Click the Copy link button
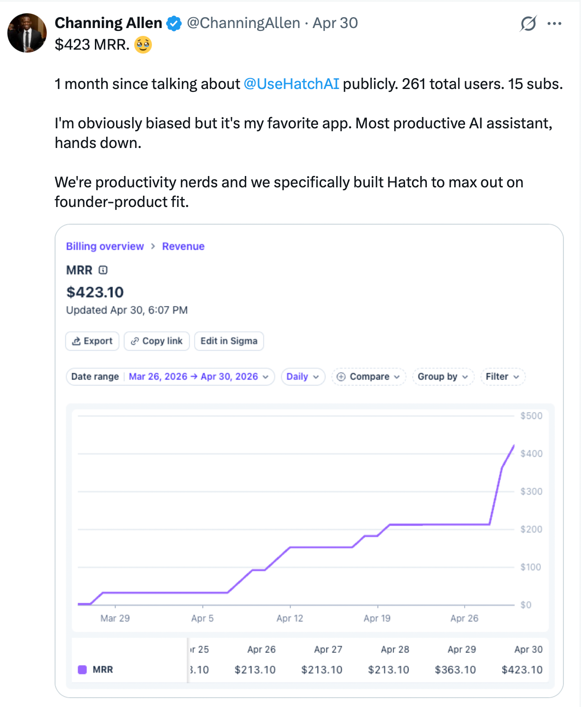 coord(157,341)
